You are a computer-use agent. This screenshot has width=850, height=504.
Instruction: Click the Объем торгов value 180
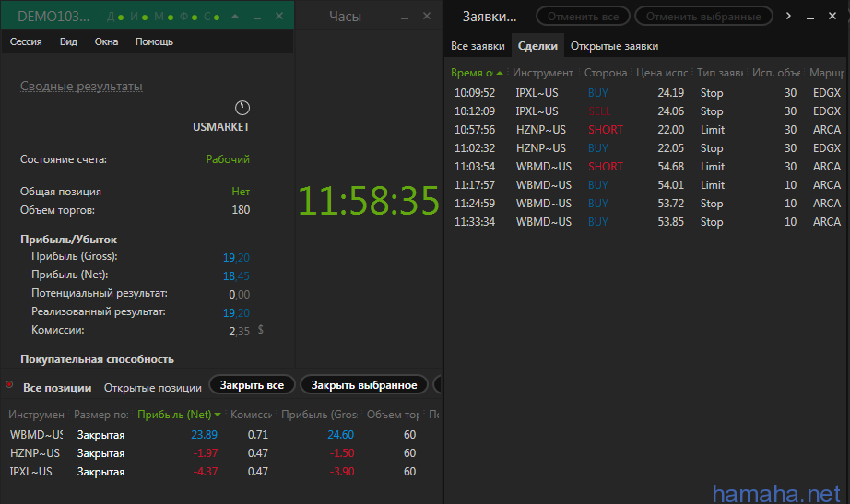[x=241, y=210]
